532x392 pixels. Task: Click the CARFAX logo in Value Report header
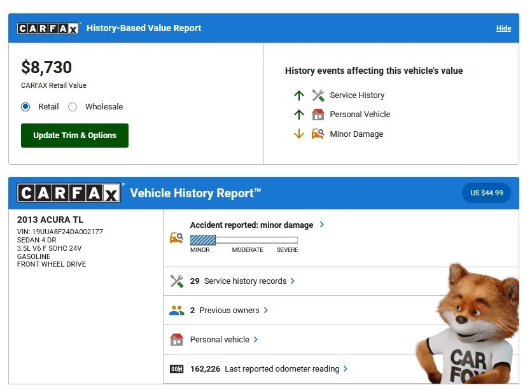[x=48, y=28]
